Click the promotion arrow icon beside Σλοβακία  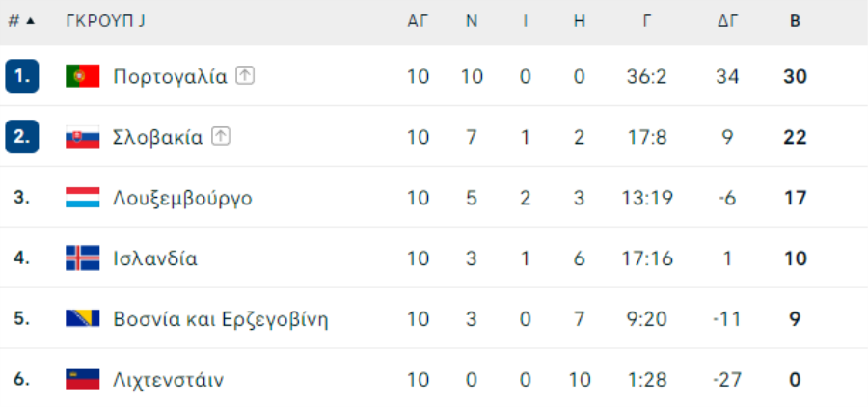[x=221, y=137]
